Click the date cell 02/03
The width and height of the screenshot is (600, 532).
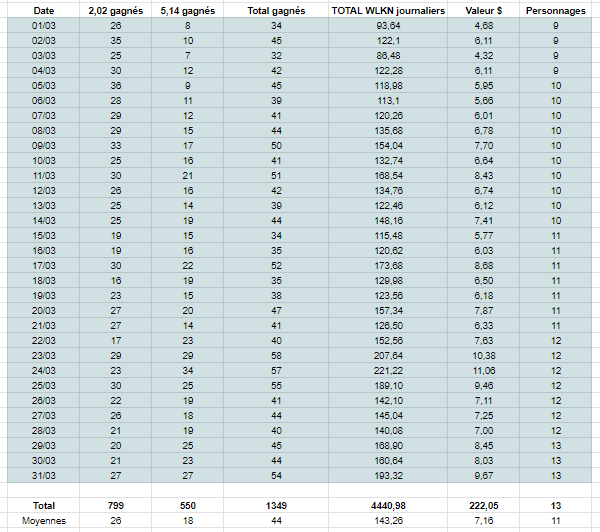[44, 41]
